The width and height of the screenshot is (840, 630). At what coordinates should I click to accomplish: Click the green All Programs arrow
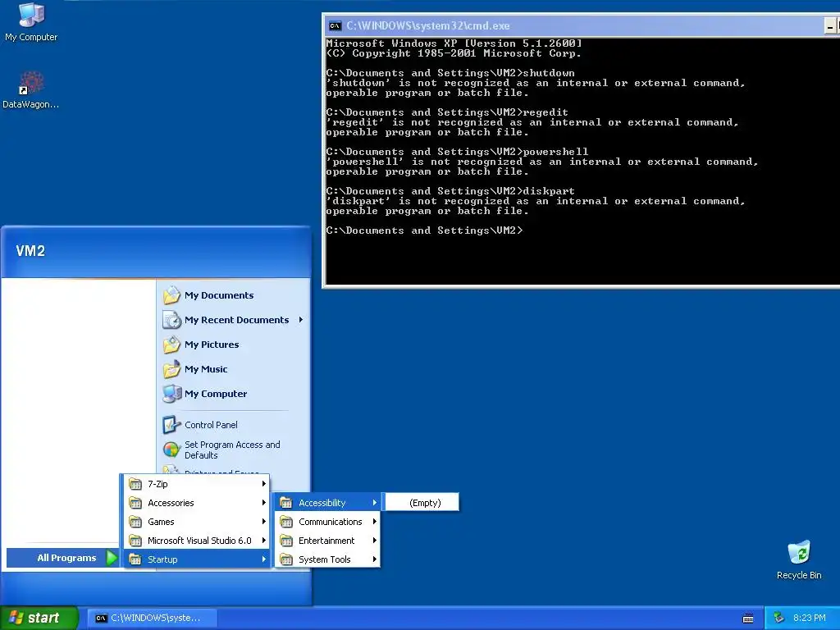click(x=112, y=558)
